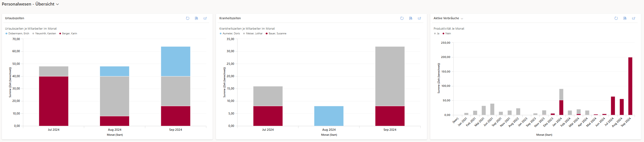This screenshot has height=142, width=644.
Task: Refresh the Kranheitszeiten chart
Action: click(402, 18)
